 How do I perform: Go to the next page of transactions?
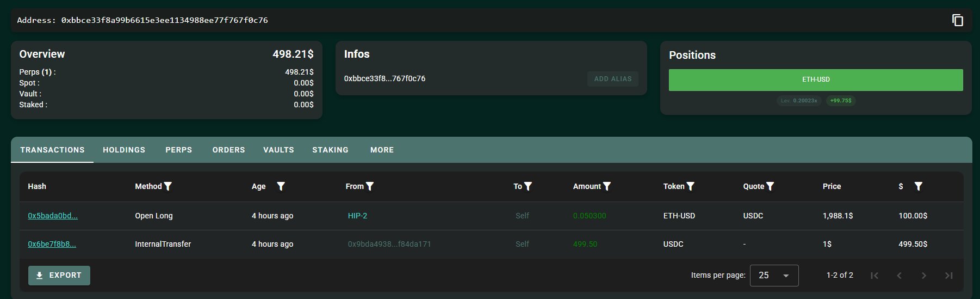[x=923, y=276]
